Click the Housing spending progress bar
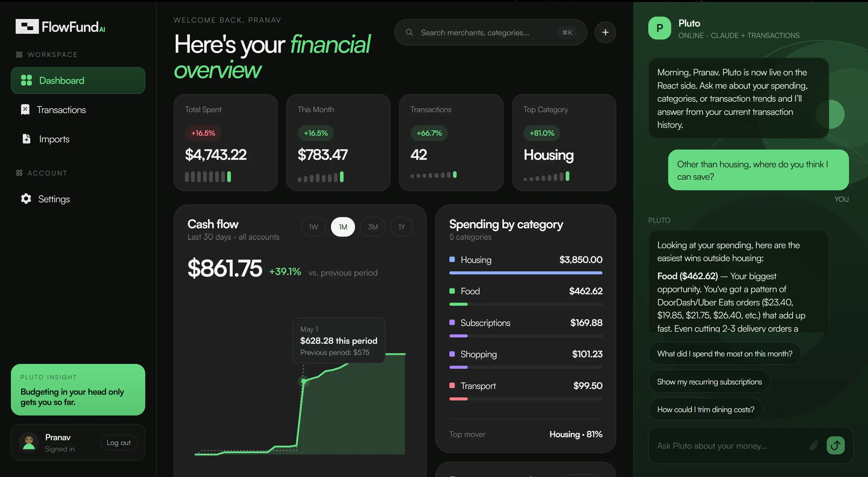The image size is (868, 477). click(526, 273)
